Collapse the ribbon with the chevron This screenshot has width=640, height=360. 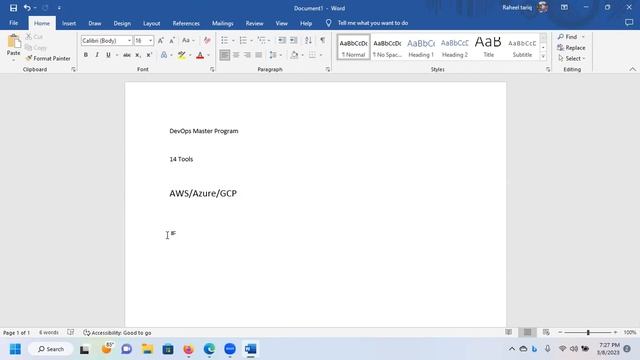633,69
